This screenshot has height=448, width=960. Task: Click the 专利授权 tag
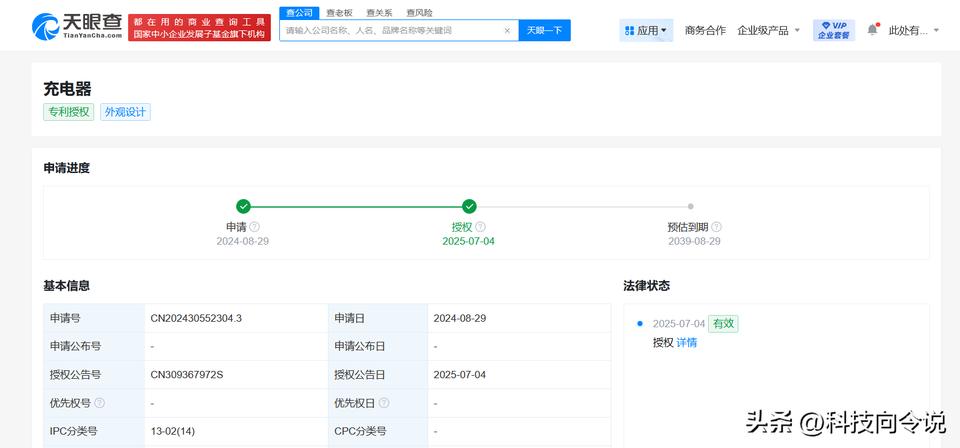pos(69,112)
